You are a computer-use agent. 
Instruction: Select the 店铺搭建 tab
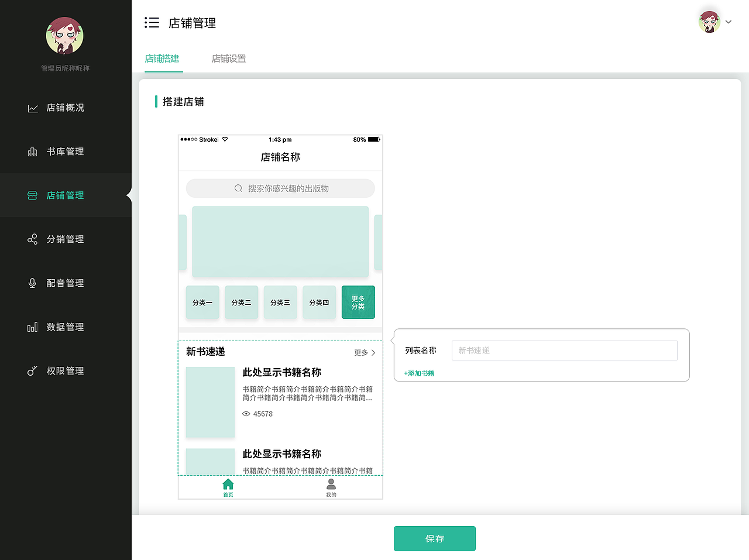tap(163, 59)
